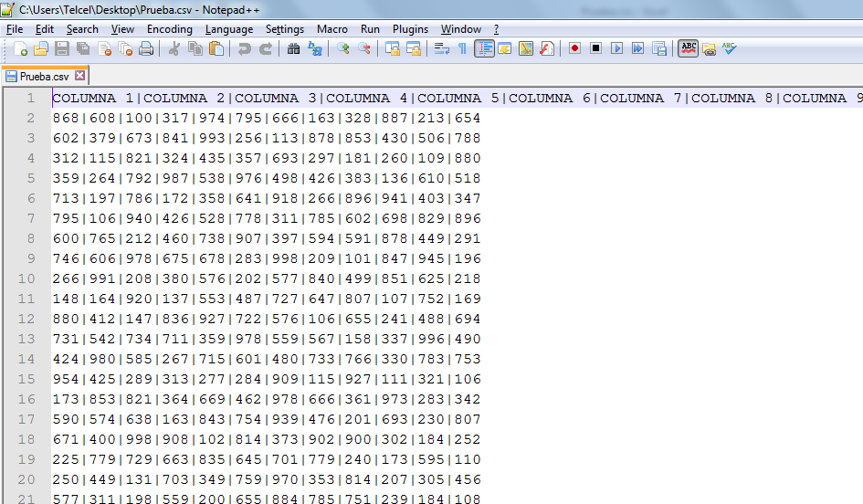Toggle the indent guide button
This screenshot has width=863, height=504.
[484, 49]
